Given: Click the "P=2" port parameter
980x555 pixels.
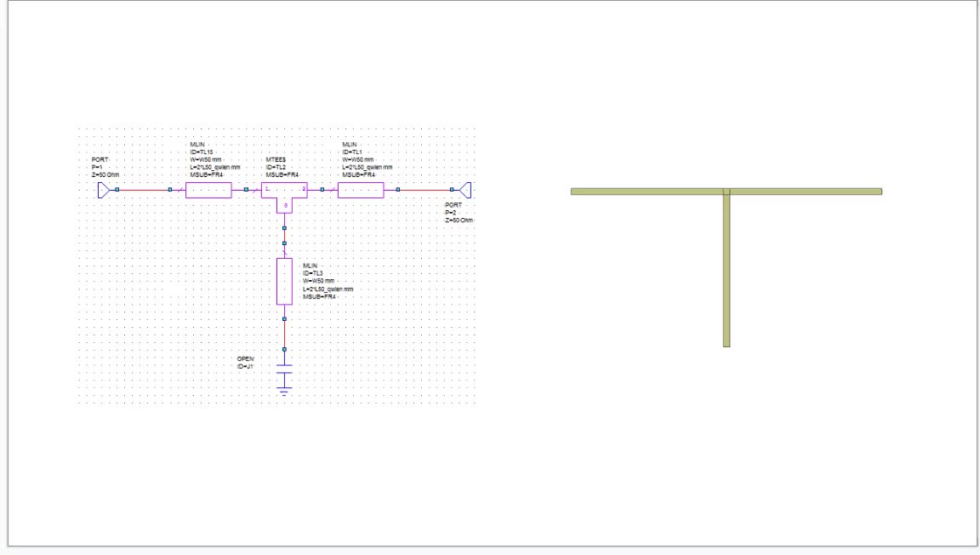Looking at the screenshot, I should click(x=450, y=213).
